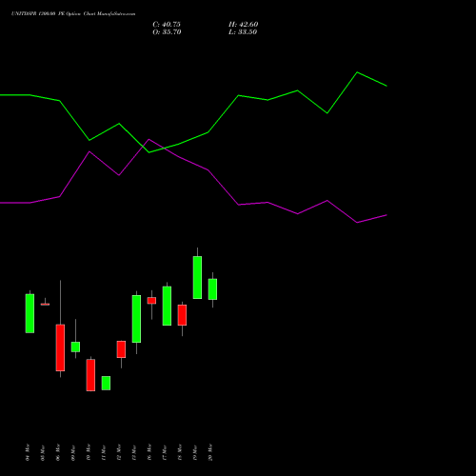The height and width of the screenshot is (476, 476).
Task: Click the highest green candlestick for 19 Mar
Action: pyautogui.click(x=197, y=277)
